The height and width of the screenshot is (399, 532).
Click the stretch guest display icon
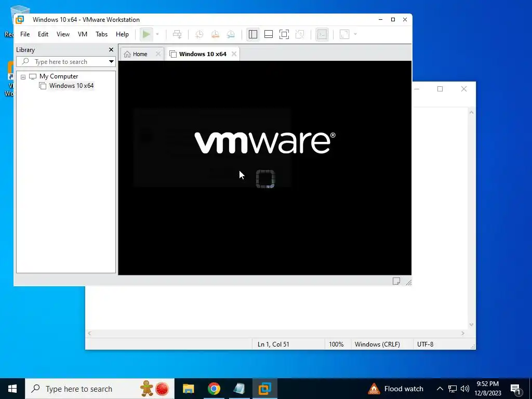[x=344, y=34]
